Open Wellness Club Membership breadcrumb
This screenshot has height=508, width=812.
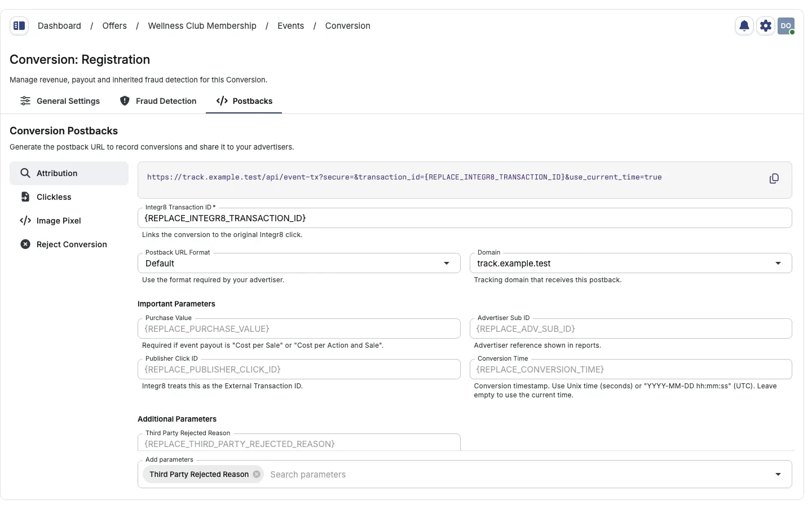[x=202, y=26]
